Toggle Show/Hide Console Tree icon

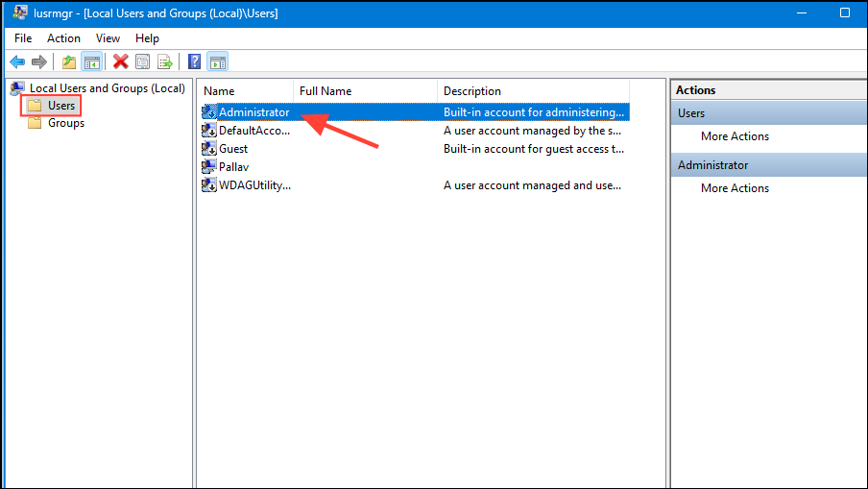pos(92,62)
